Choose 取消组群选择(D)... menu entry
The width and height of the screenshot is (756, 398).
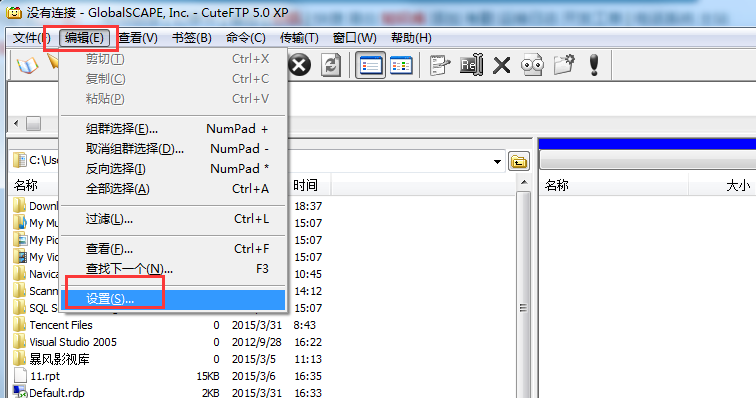click(174, 149)
